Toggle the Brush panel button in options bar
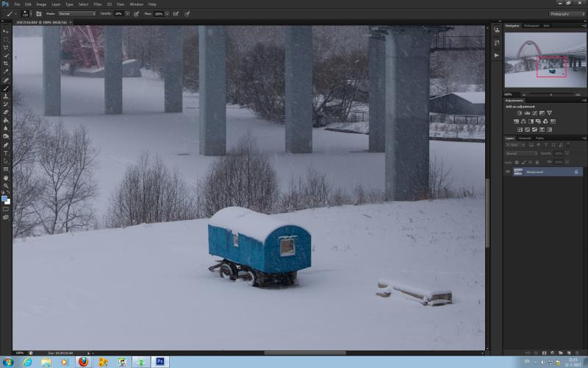Viewport: 588px width, 368px height. [x=39, y=14]
